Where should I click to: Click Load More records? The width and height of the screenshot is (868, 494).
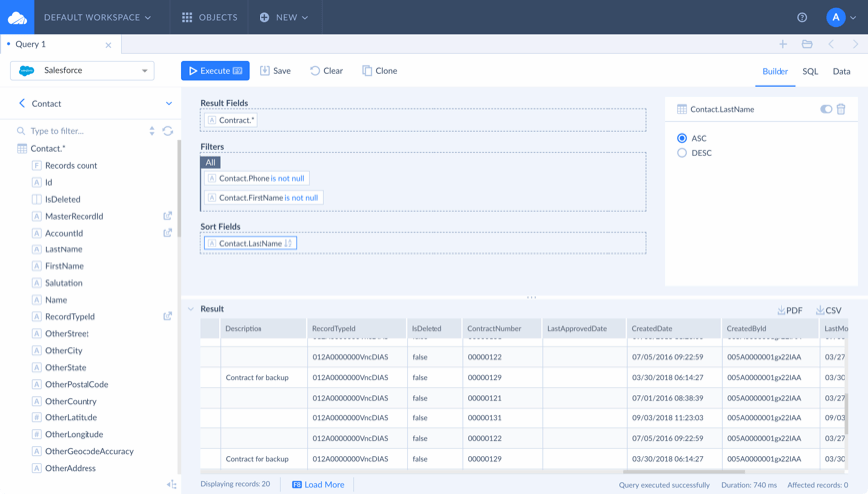coord(318,485)
